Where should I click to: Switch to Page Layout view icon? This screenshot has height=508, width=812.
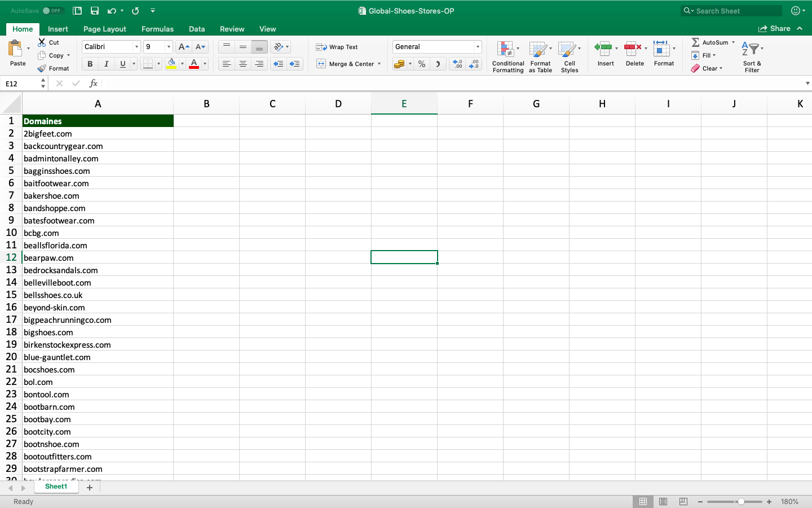click(663, 501)
